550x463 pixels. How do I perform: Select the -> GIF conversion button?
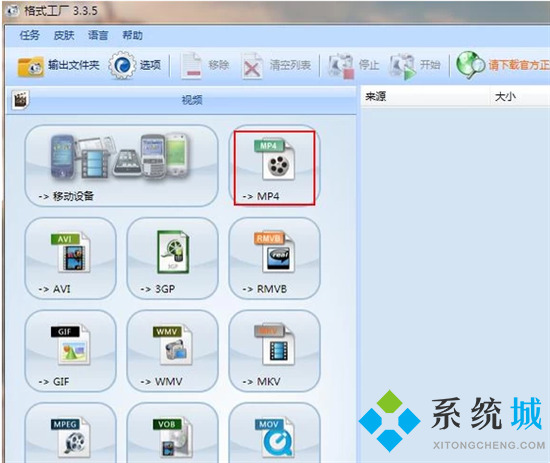pos(71,351)
